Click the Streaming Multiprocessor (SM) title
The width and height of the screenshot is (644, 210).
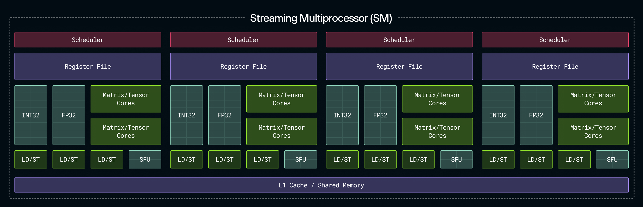click(x=321, y=18)
